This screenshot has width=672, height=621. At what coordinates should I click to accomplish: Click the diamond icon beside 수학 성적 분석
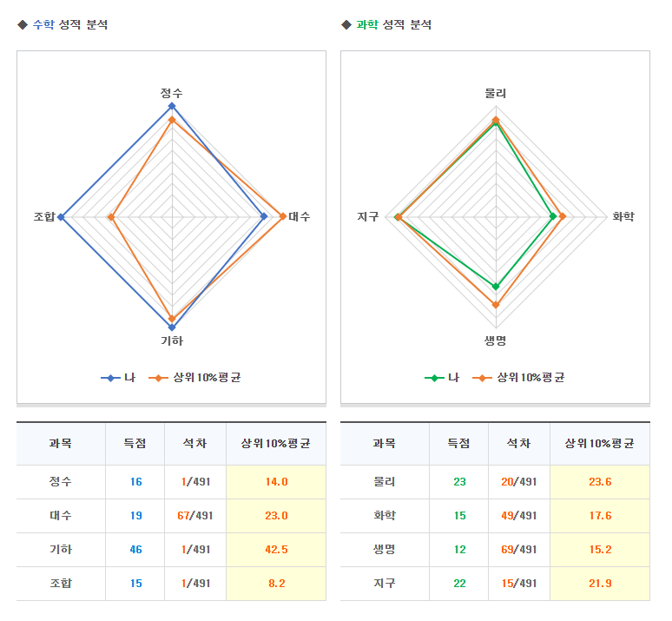[23, 25]
